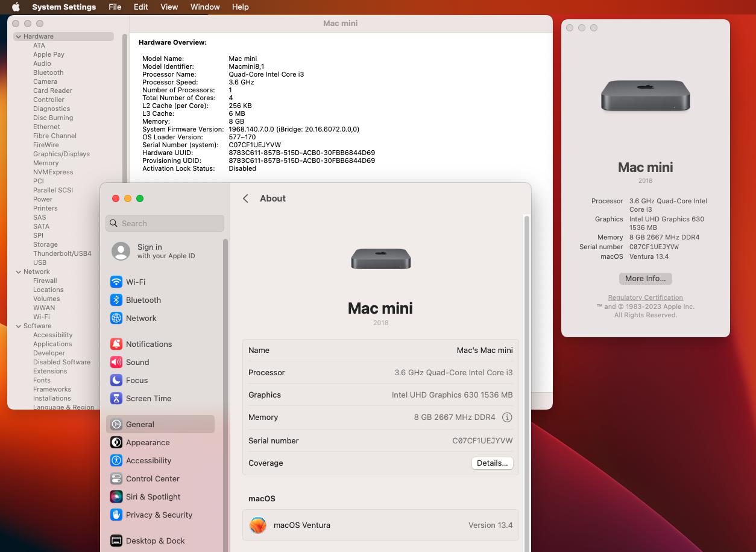Image resolution: width=756 pixels, height=552 pixels.
Task: Select Thunderbolt/USB4 in System Information
Action: click(62, 253)
